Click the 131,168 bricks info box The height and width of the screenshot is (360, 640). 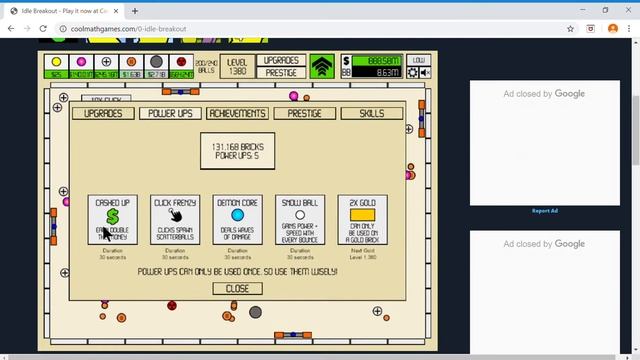point(238,151)
